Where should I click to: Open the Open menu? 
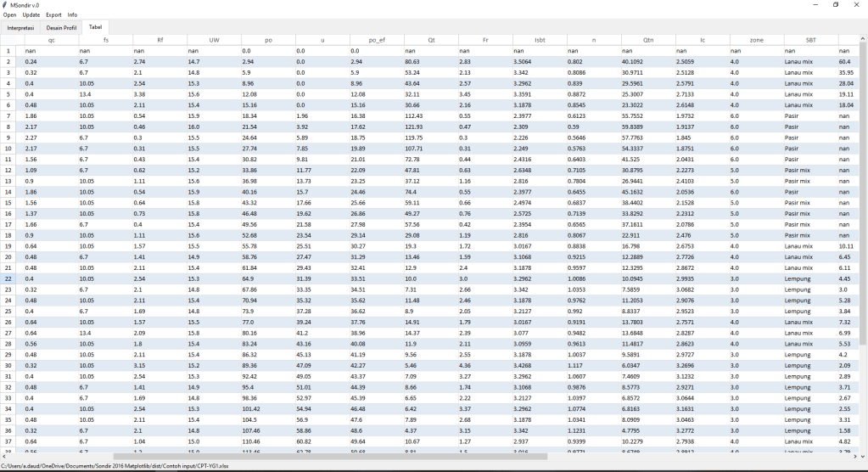pos(9,15)
